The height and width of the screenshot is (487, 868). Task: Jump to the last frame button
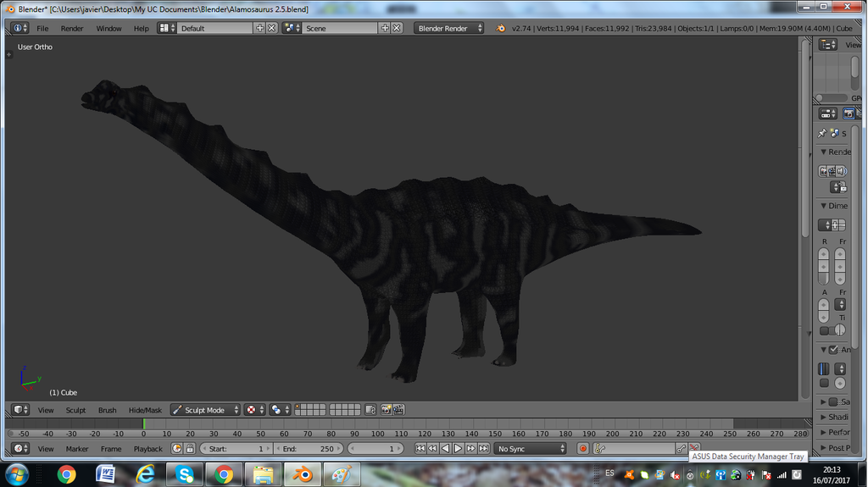pyautogui.click(x=484, y=449)
